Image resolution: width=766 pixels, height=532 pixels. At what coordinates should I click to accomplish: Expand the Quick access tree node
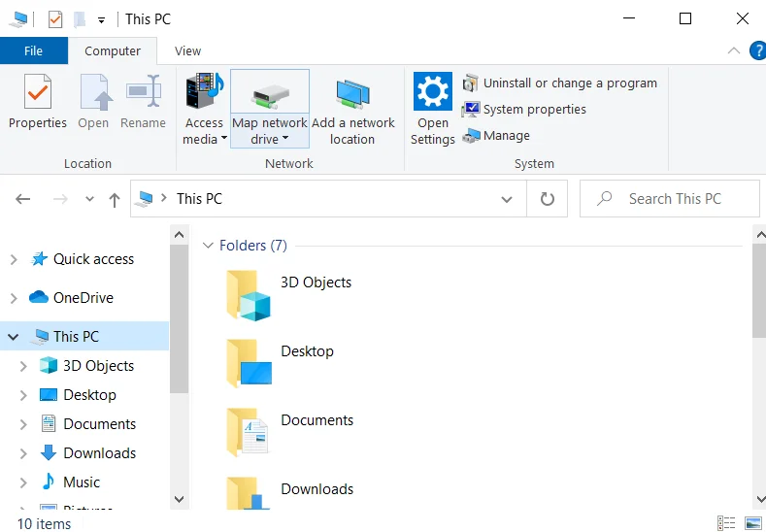(14, 259)
